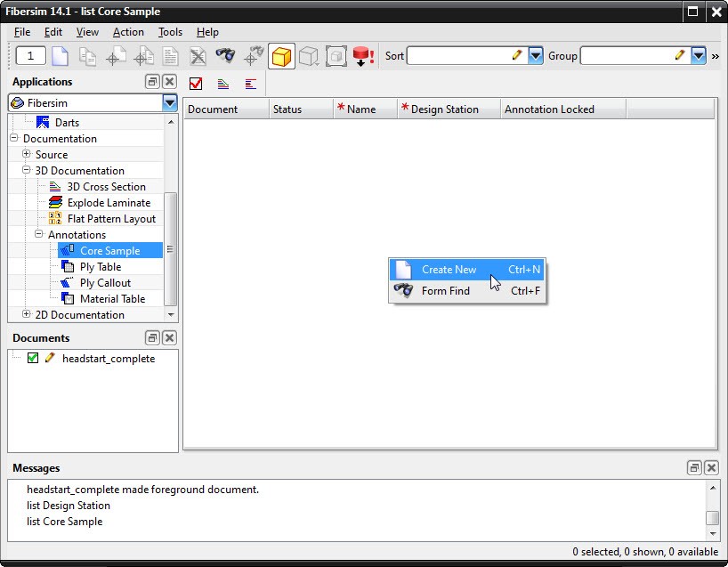
Task: Click the wireframe cube icon beside the yellow cube
Action: click(x=310, y=55)
